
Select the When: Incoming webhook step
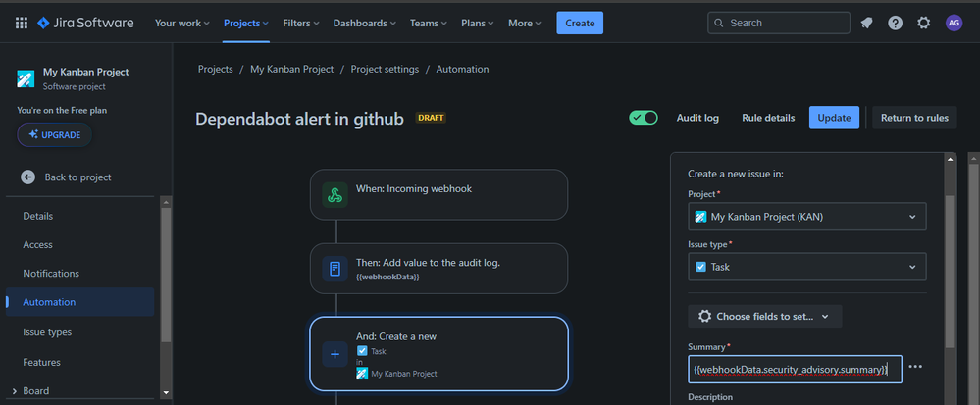click(x=438, y=194)
